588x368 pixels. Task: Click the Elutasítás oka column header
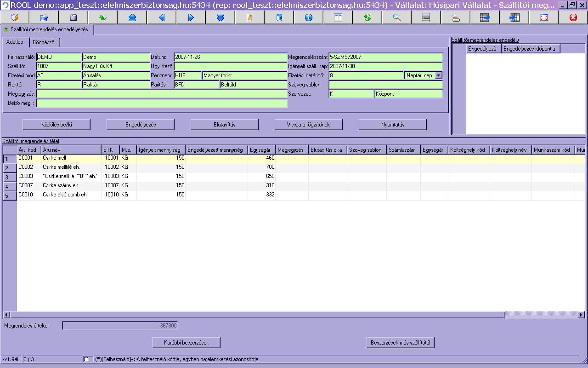pos(328,150)
